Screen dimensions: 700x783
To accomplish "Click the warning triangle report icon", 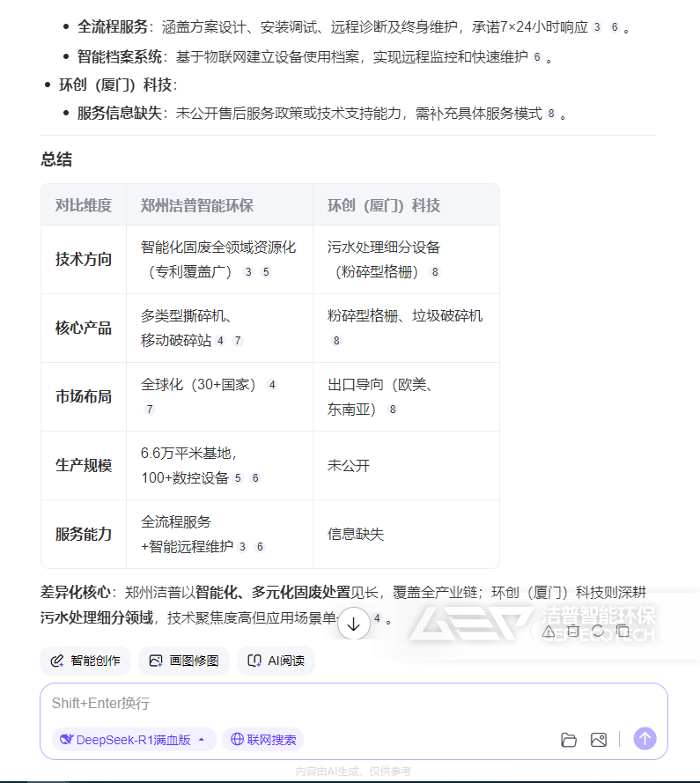I will (549, 632).
